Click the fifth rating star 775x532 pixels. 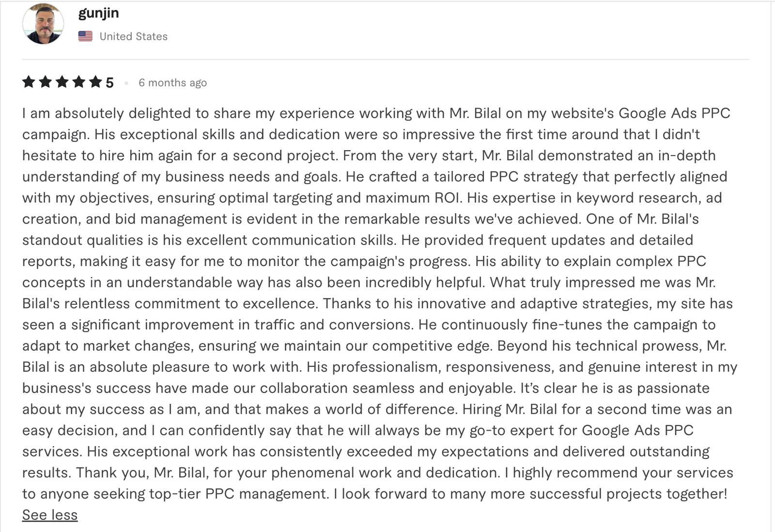click(x=95, y=82)
